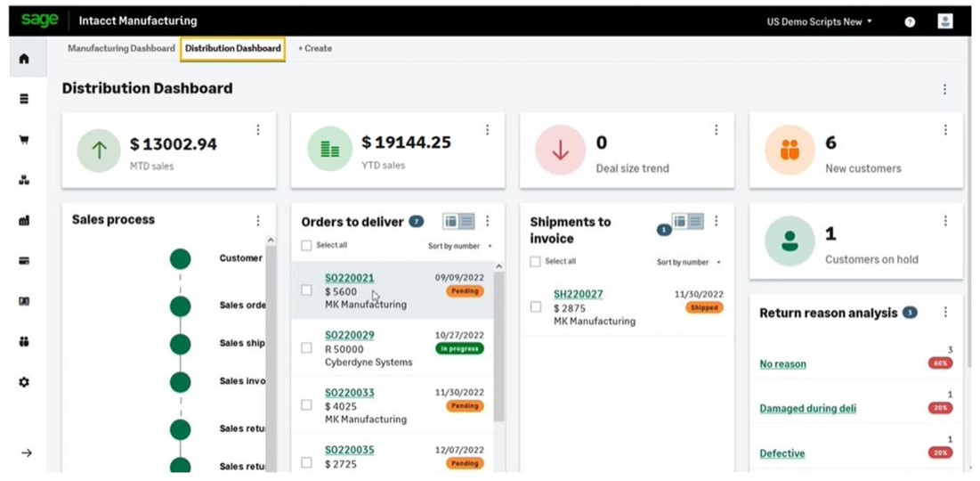Open the help question mark icon
Image resolution: width=980 pixels, height=481 pixels.
point(910,22)
